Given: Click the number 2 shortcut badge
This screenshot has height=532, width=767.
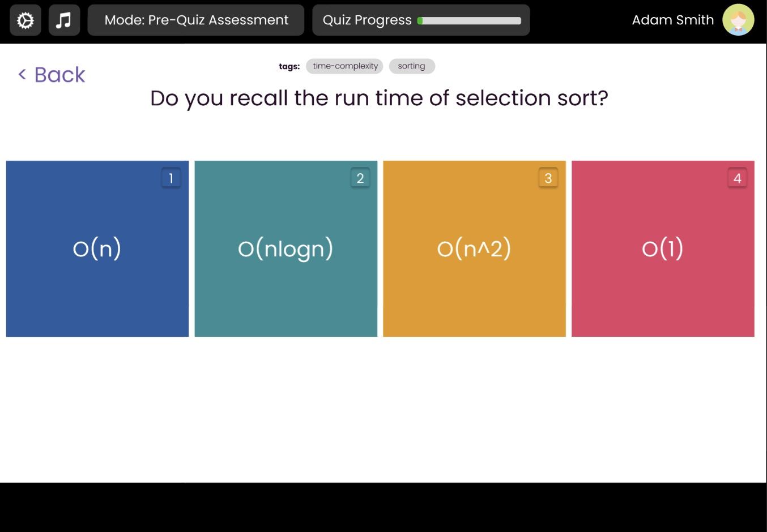Looking at the screenshot, I should click(x=360, y=178).
